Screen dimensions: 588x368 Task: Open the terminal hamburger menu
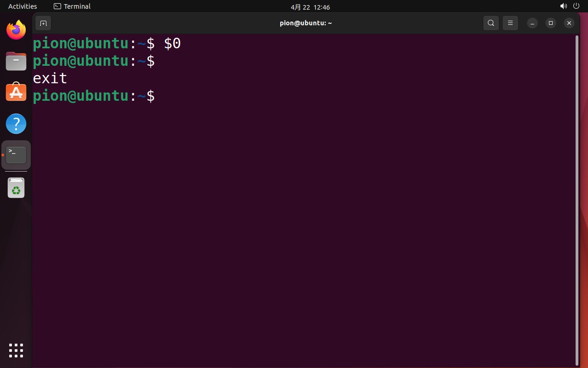pos(510,23)
